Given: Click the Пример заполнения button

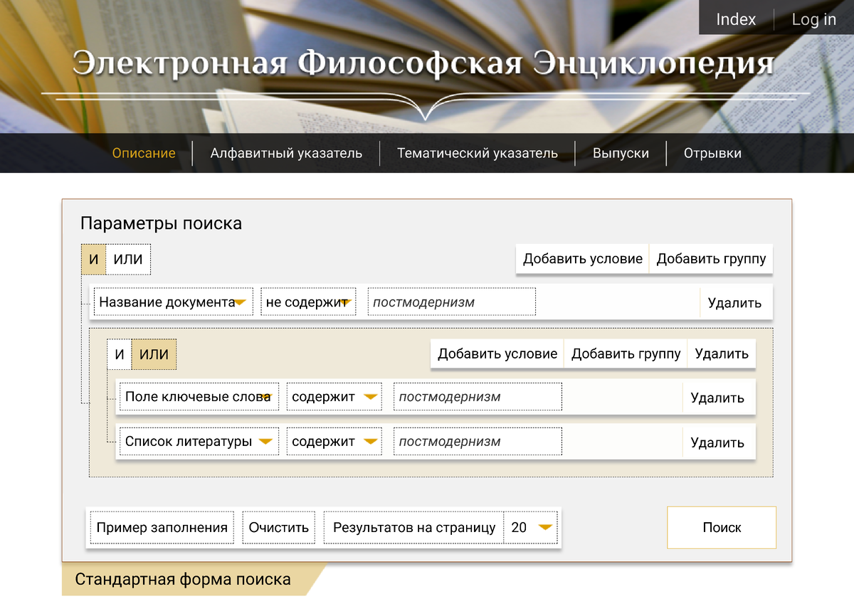Looking at the screenshot, I should click(162, 527).
